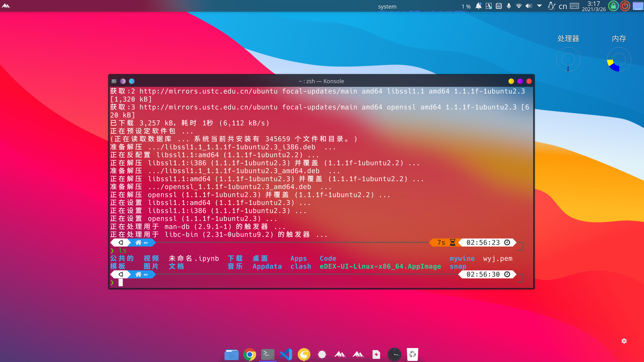Click the orange power/logout button
644x362 pixels.
point(625,6)
